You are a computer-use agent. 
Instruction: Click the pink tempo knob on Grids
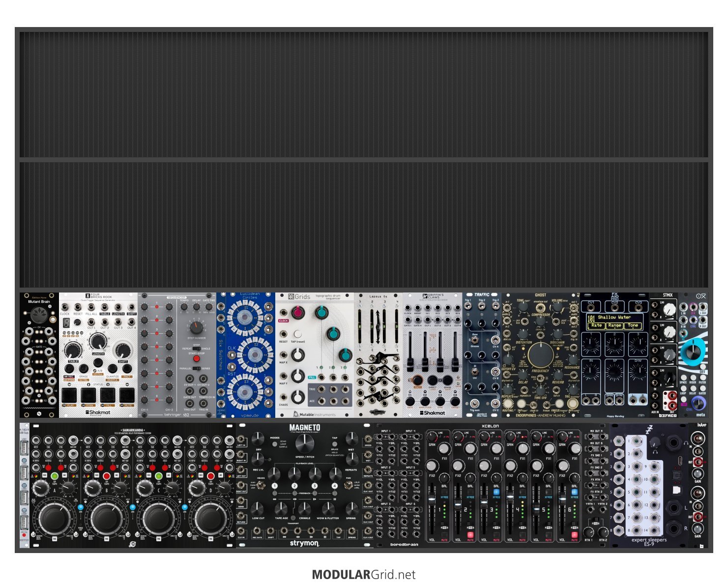[297, 312]
